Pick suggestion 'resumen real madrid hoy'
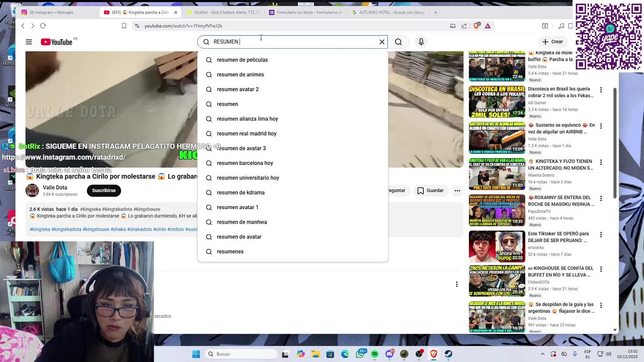This screenshot has height=362, width=644. pos(292,133)
